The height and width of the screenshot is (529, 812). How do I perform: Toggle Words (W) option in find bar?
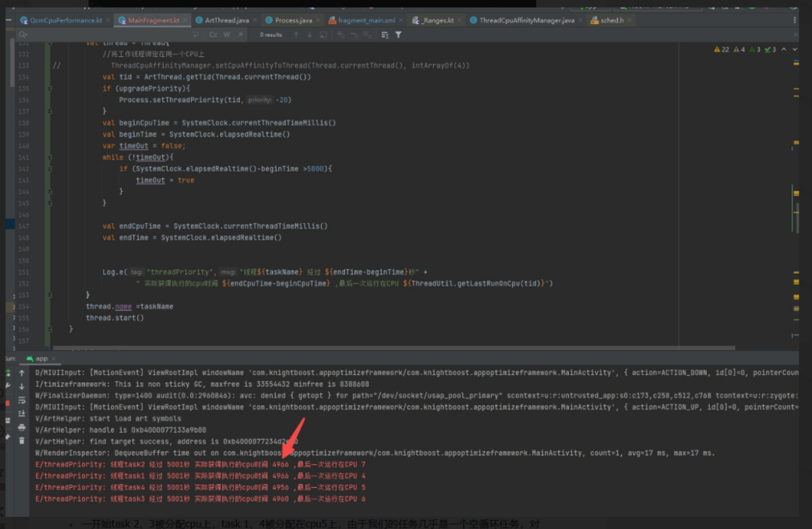(227, 35)
